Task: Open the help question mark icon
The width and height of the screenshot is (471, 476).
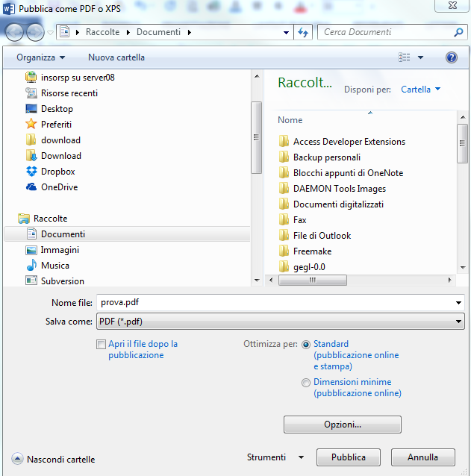Action: (x=452, y=57)
